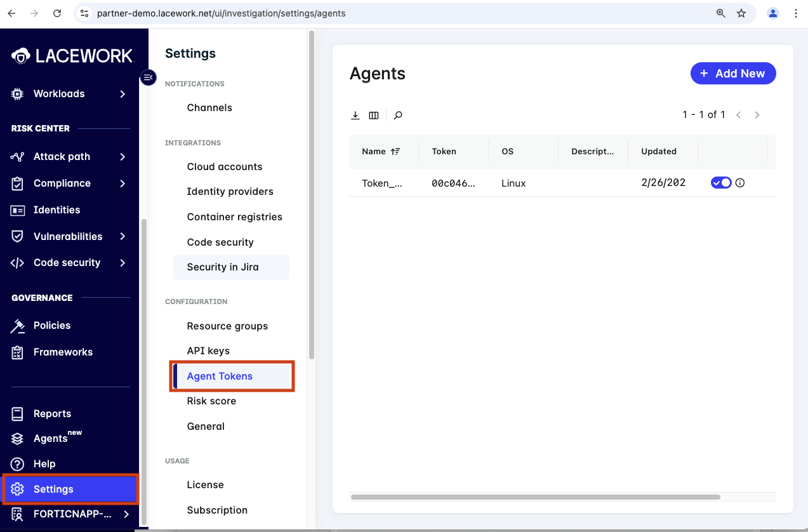This screenshot has width=808, height=532.
Task: Click the token value 00c046...
Action: pos(453,183)
